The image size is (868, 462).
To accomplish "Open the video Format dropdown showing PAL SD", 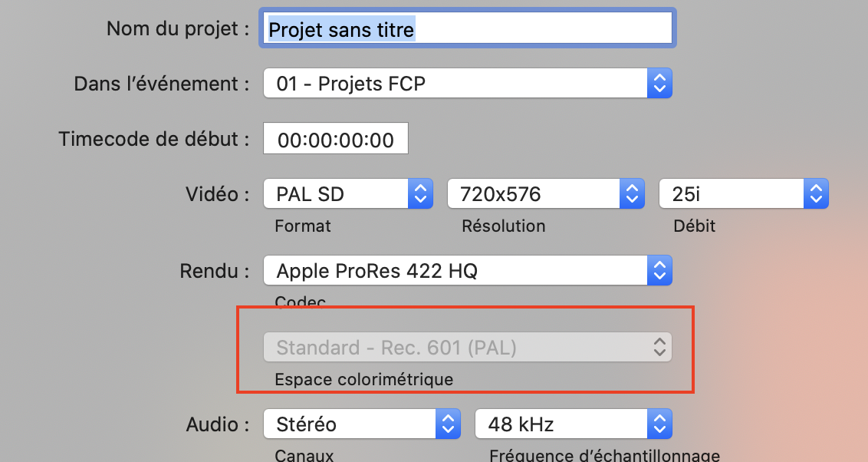I will click(x=337, y=193).
